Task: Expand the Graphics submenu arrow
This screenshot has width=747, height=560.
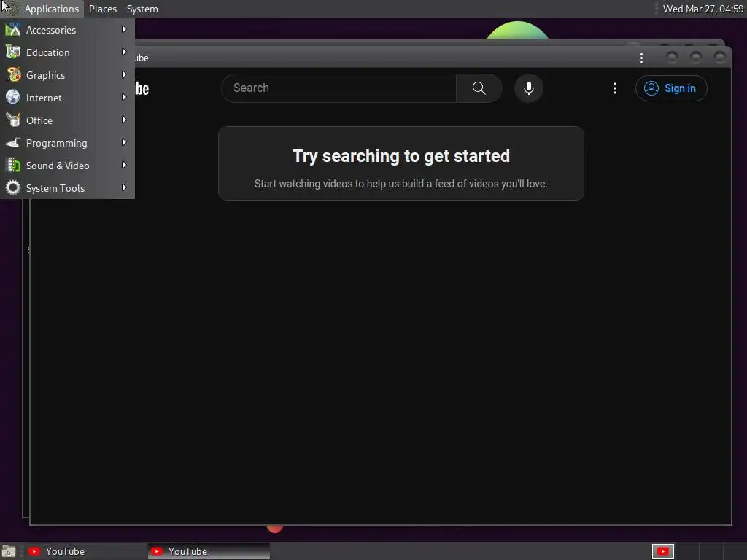Action: pyautogui.click(x=124, y=75)
